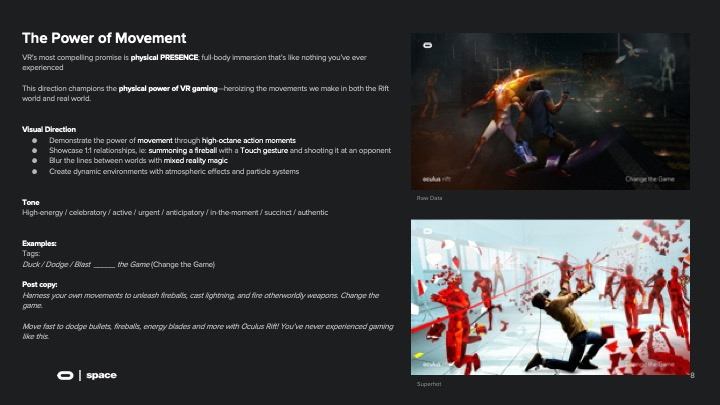The width and height of the screenshot is (720, 405).
Task: Click the tone line starting 'High-energy'
Action: [x=175, y=213]
